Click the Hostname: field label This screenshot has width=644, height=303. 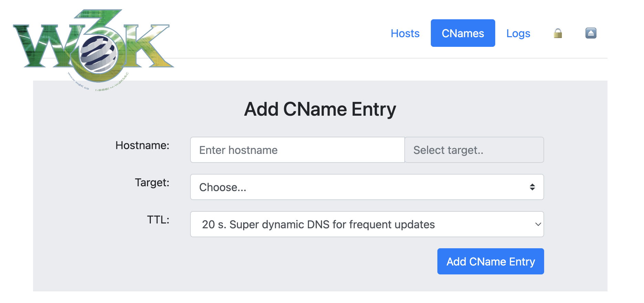142,145
